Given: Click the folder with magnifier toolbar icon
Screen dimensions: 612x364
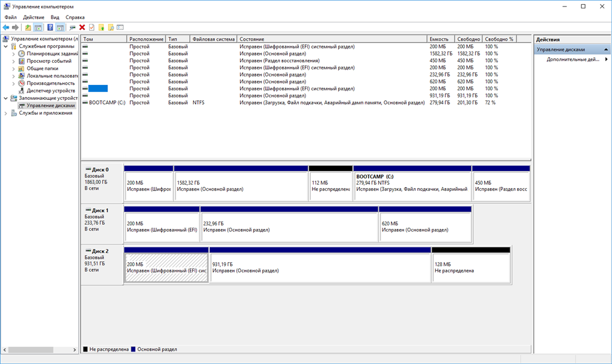Looking at the screenshot, I should [x=111, y=27].
